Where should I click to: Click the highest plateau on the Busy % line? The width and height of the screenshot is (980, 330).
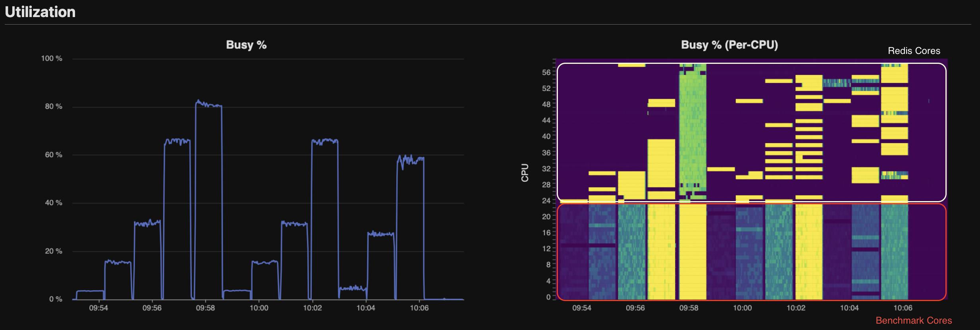[208, 105]
